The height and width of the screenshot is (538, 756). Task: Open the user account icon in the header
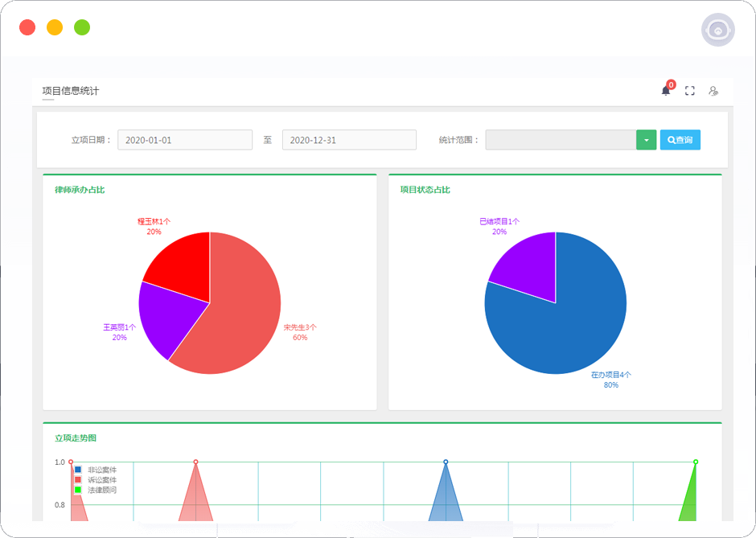(x=713, y=91)
